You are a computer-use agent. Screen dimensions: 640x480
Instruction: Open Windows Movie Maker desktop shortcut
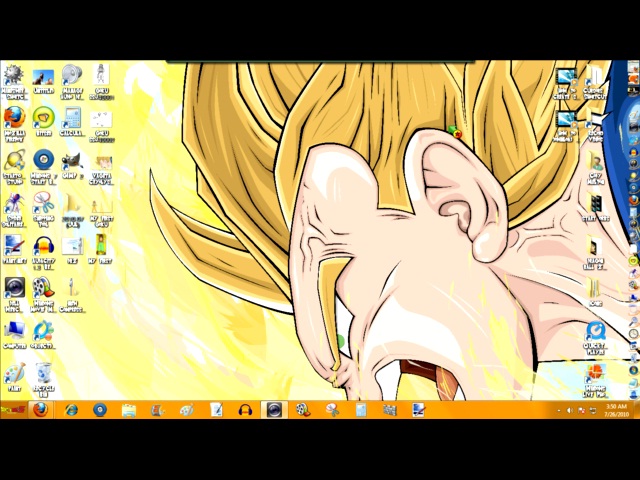pyautogui.click(x=43, y=294)
